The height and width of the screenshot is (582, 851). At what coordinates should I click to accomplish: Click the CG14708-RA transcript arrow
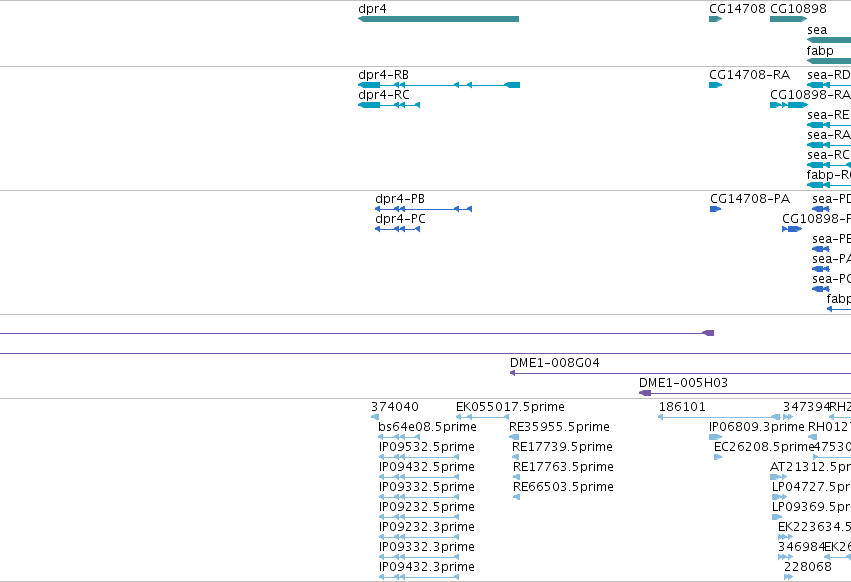[x=715, y=85]
